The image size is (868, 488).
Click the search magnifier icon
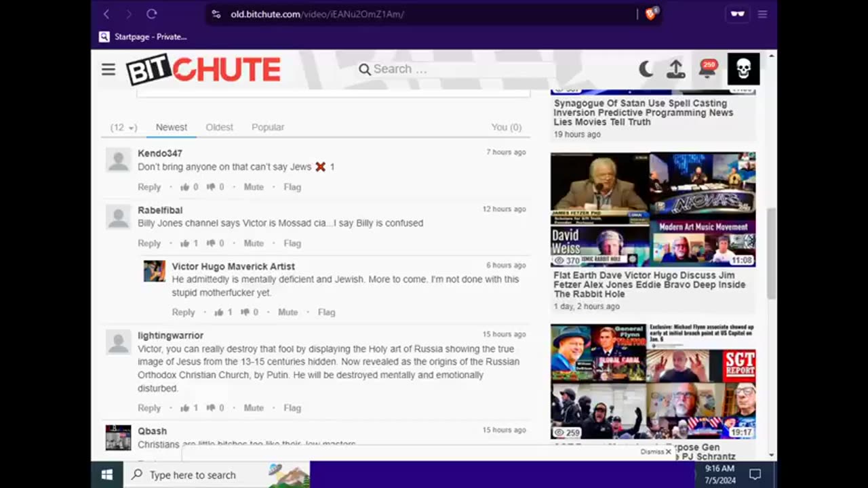pyautogui.click(x=364, y=69)
